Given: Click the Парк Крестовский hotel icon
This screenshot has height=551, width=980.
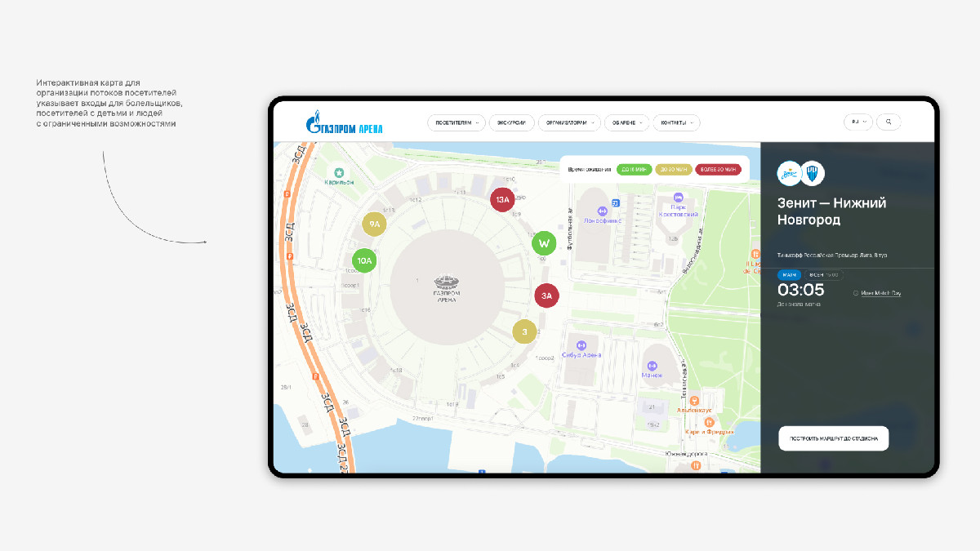Looking at the screenshot, I should tap(678, 197).
